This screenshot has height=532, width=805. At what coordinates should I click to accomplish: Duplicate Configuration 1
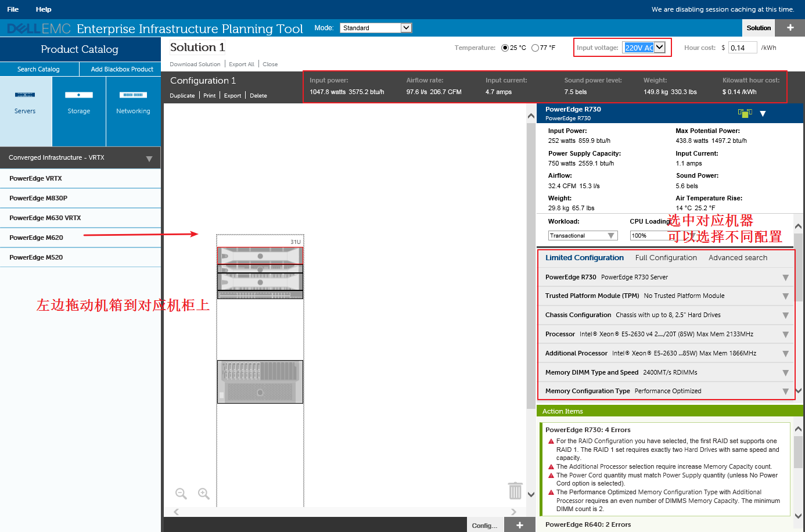182,96
